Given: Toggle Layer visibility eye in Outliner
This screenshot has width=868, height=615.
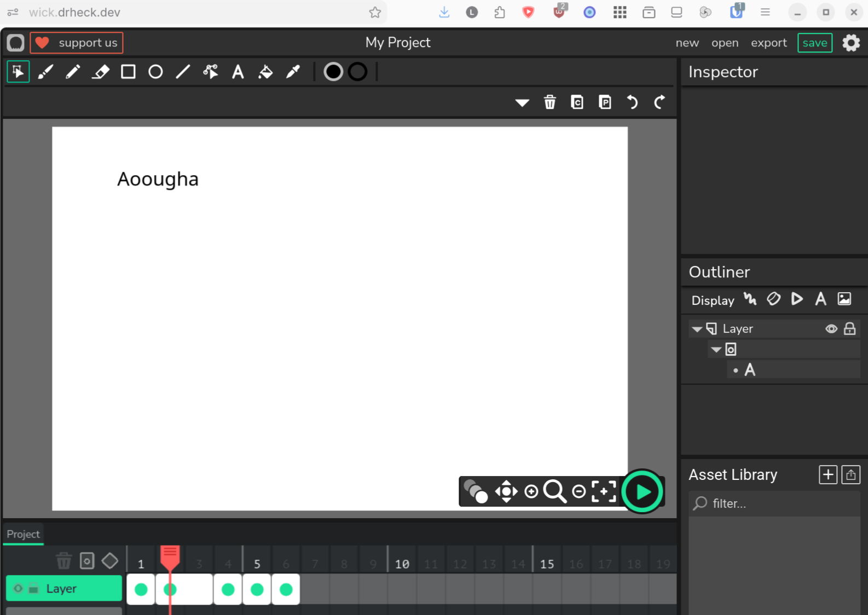Looking at the screenshot, I should (x=831, y=329).
